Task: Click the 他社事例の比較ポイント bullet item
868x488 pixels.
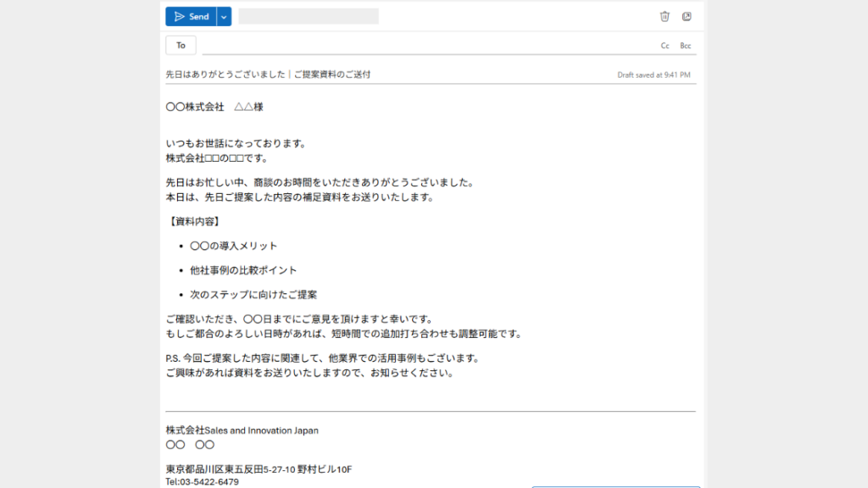Action: coord(243,270)
